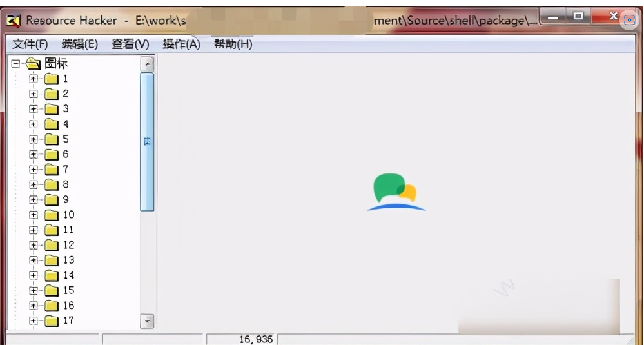Click the folder icon for item 9
This screenshot has width=644, height=345.
(x=52, y=200)
